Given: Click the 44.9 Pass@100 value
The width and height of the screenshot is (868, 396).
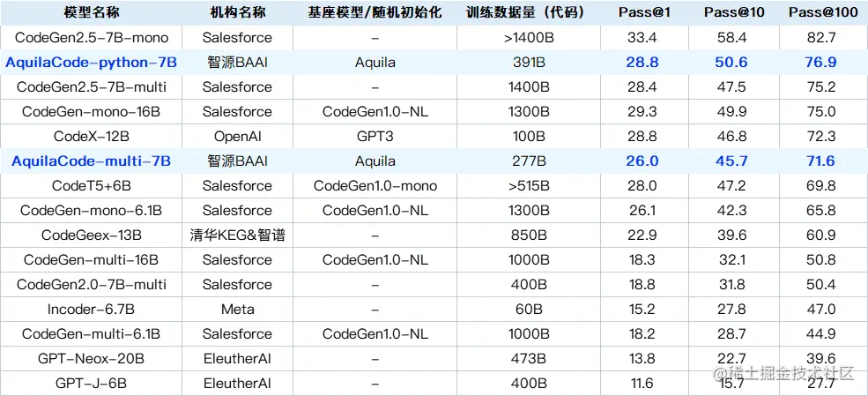Looking at the screenshot, I should (821, 334).
